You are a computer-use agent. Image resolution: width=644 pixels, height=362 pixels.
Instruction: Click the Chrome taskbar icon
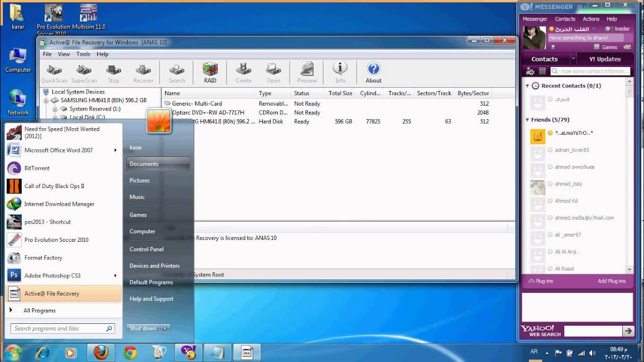point(130,352)
